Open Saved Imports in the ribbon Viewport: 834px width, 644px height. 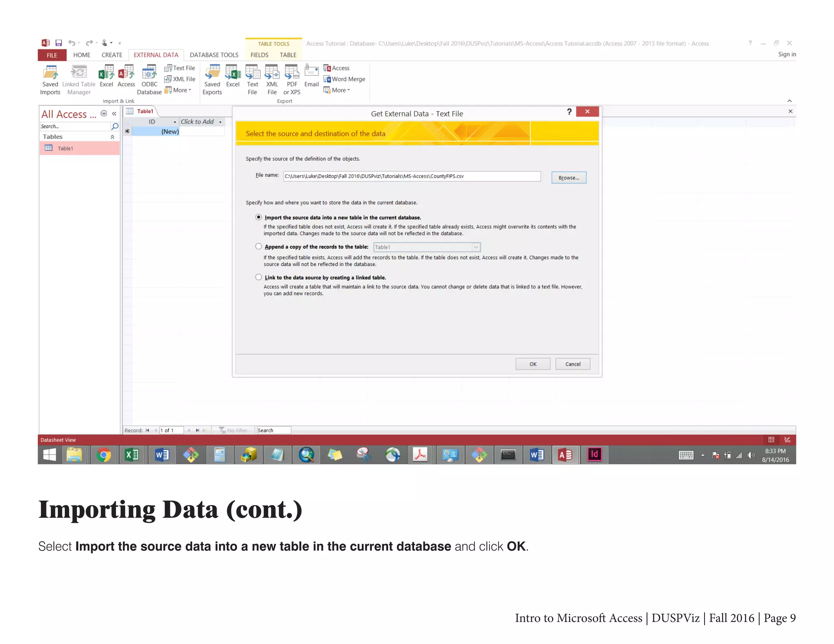coord(50,80)
